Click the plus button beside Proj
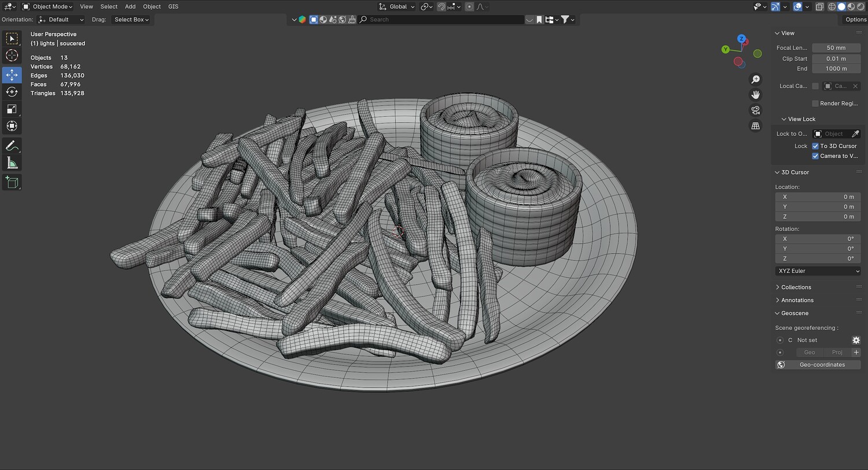Screen dimensions: 868x470 pos(856,352)
